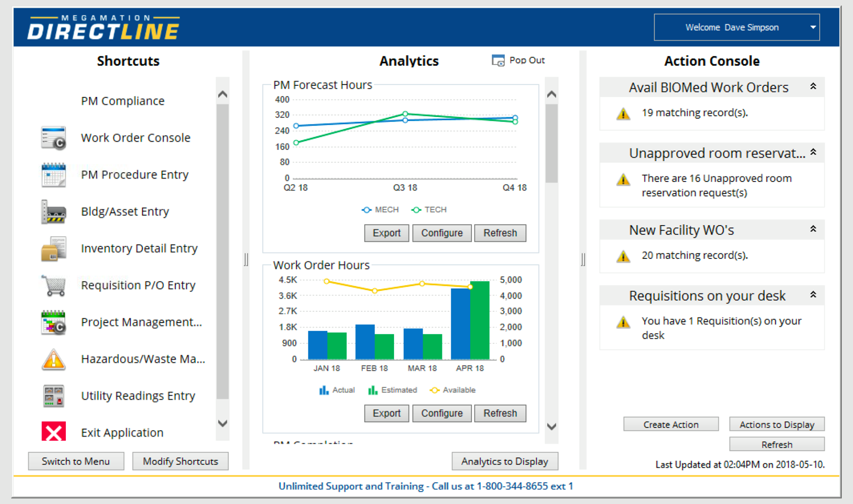Collapse the Avail BIOMed Work Orders section

coord(813,86)
